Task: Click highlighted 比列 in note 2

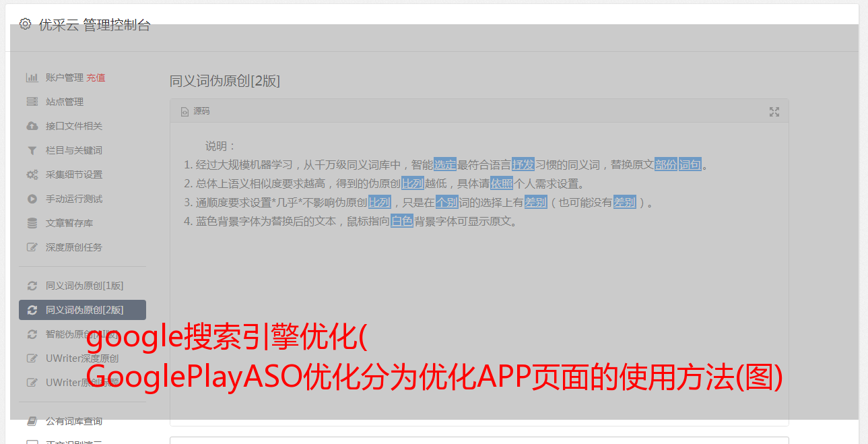Action: (413, 183)
